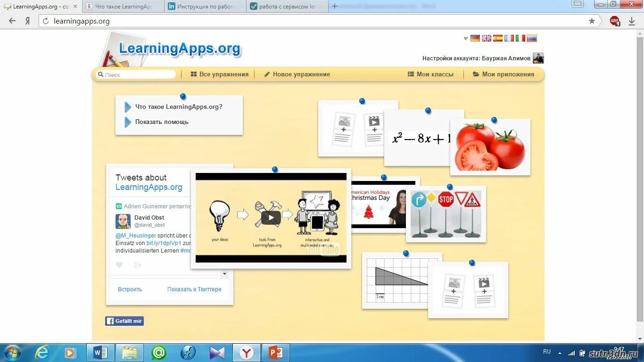644x362 pixels.
Task: Select the Russian flag language
Action: click(532, 38)
